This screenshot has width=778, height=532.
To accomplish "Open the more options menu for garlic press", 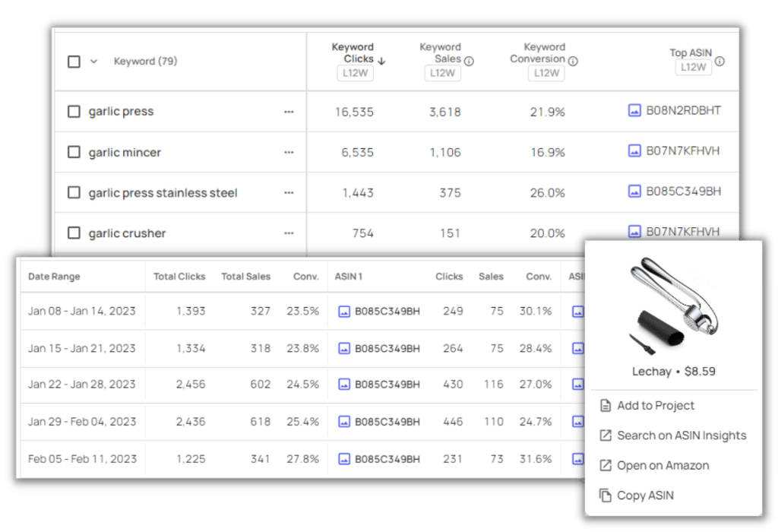I will pyautogui.click(x=289, y=112).
